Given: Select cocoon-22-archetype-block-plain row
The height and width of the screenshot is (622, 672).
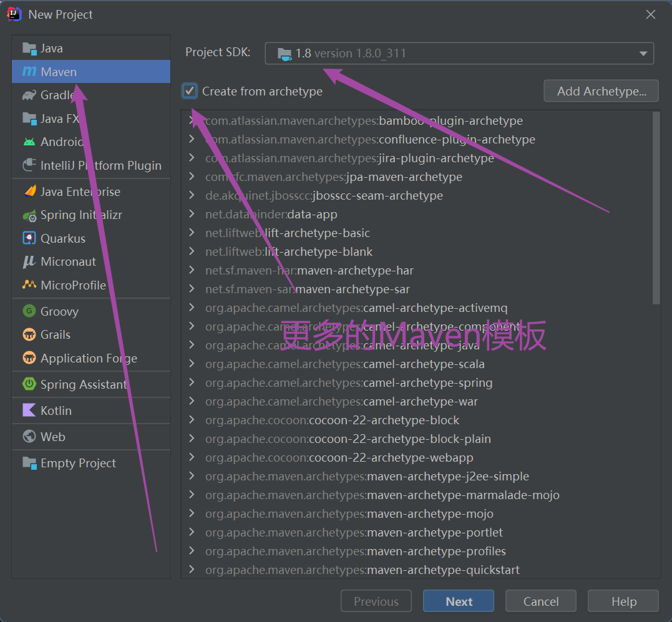Looking at the screenshot, I should (x=417, y=439).
